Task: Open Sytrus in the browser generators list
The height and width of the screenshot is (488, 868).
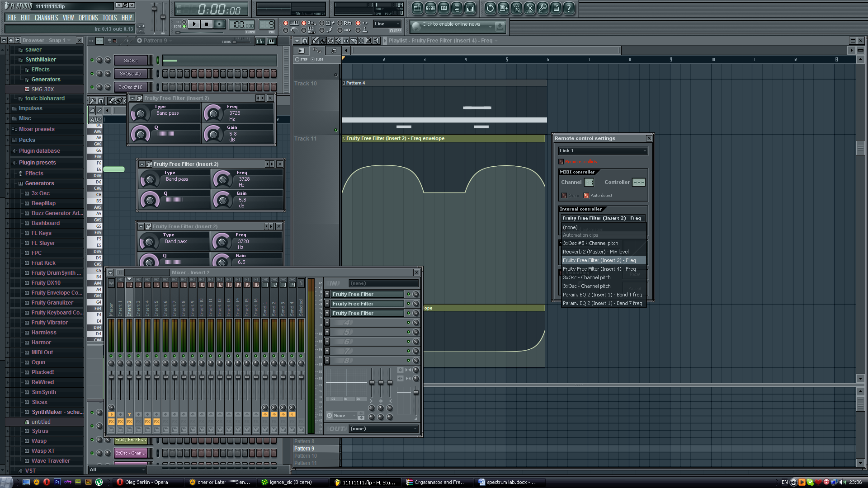Action: tap(40, 431)
